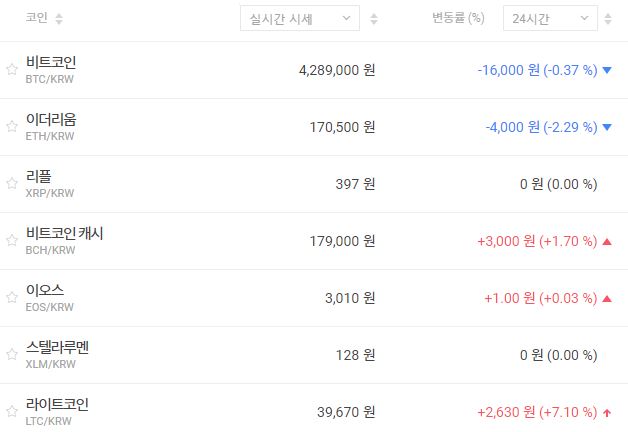628x432 pixels.
Task: Favorite the Bitcoin Cash row star
Action: (12, 241)
